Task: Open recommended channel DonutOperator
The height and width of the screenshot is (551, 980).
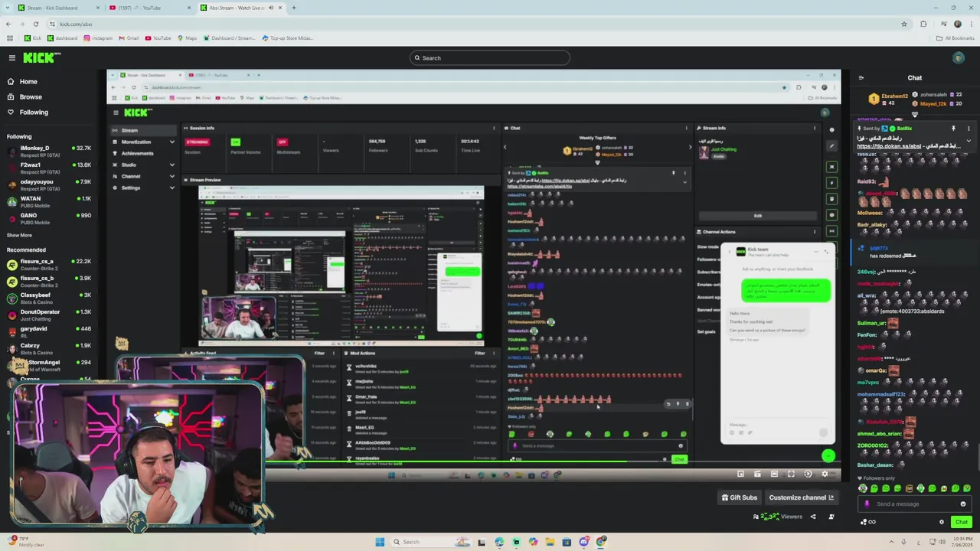Action: 48,315
